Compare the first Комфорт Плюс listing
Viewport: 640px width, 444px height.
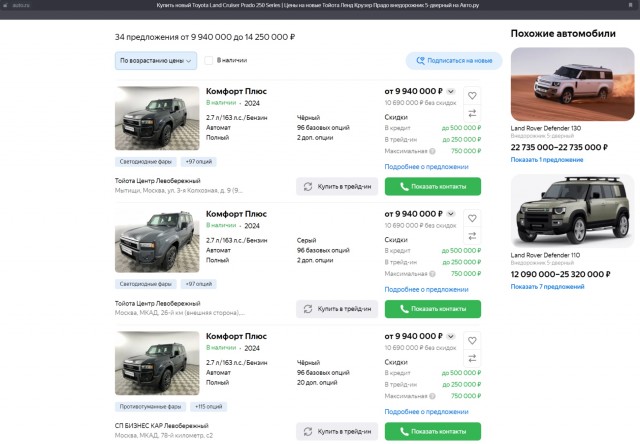pos(472,113)
